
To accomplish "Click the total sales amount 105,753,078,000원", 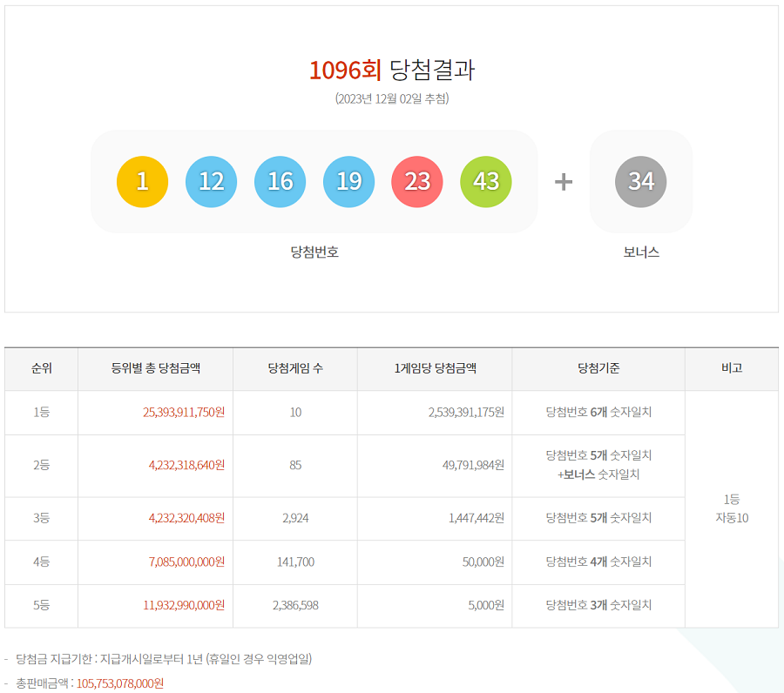I will [x=120, y=683].
